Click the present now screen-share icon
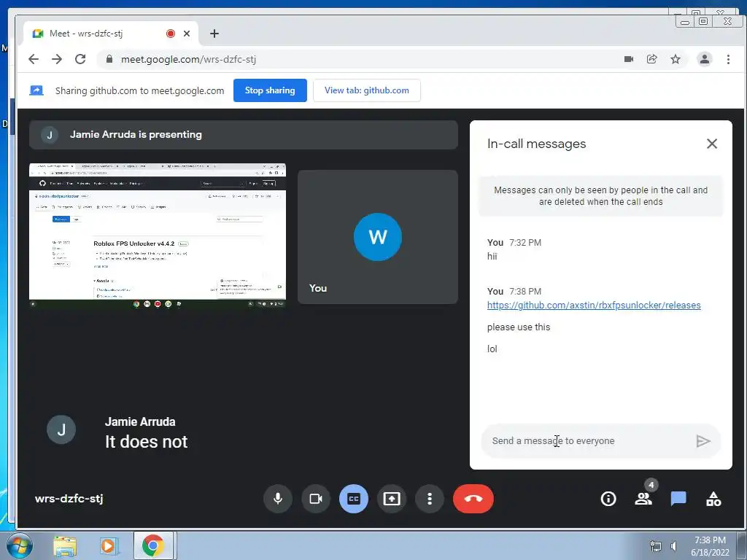The height and width of the screenshot is (560, 747). [x=392, y=499]
